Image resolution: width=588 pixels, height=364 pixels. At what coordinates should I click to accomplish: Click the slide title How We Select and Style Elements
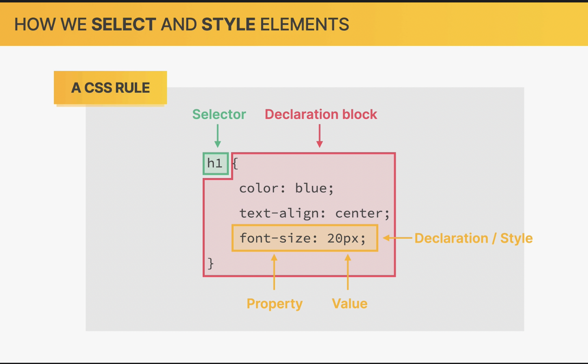click(182, 24)
